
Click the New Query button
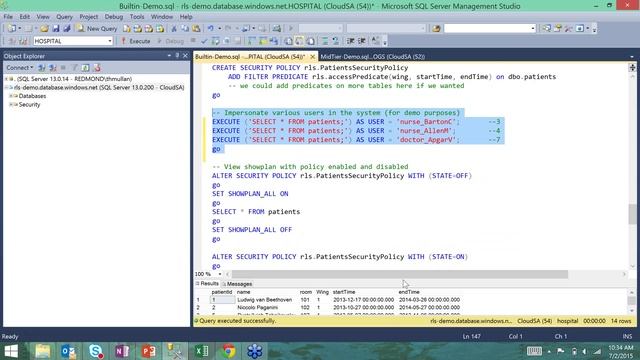(x=97, y=28)
